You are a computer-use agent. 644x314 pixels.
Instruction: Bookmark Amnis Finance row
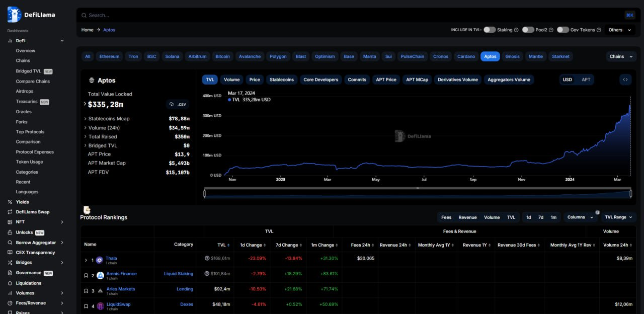pyautogui.click(x=86, y=275)
